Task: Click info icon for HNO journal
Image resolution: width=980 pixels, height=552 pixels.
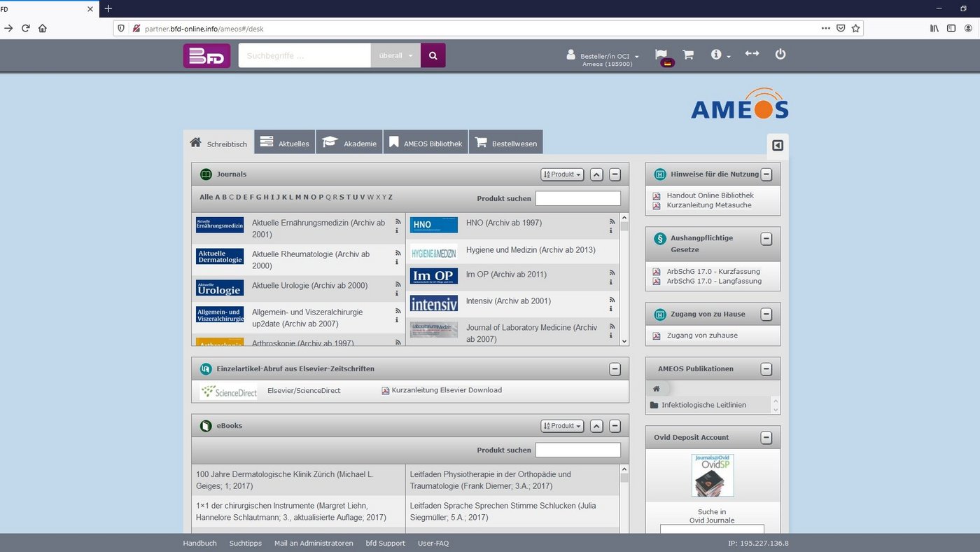Action: click(x=612, y=230)
